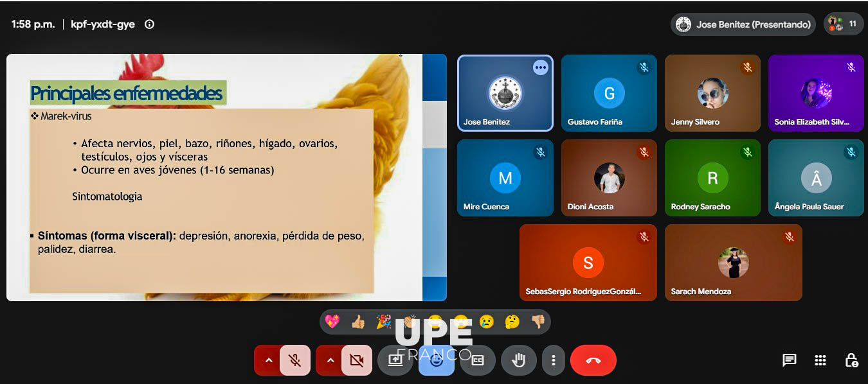The image size is (868, 384).
Task: Expand video settings arrow beside camera
Action: (330, 360)
